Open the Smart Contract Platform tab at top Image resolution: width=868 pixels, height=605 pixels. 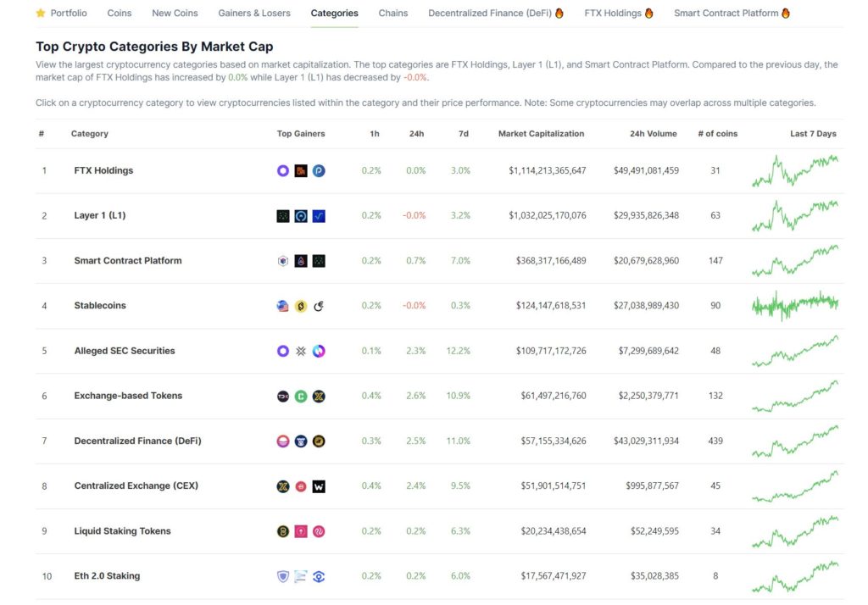tap(732, 13)
